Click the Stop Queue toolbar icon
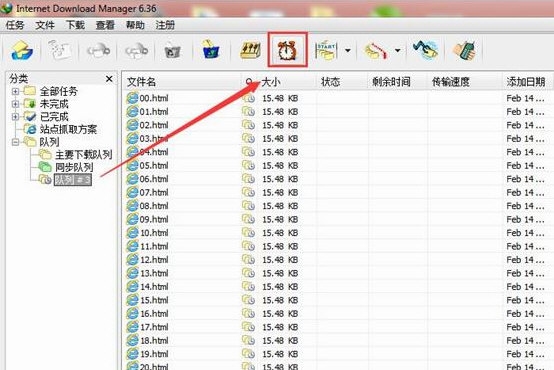This screenshot has width=554, height=370. (376, 51)
